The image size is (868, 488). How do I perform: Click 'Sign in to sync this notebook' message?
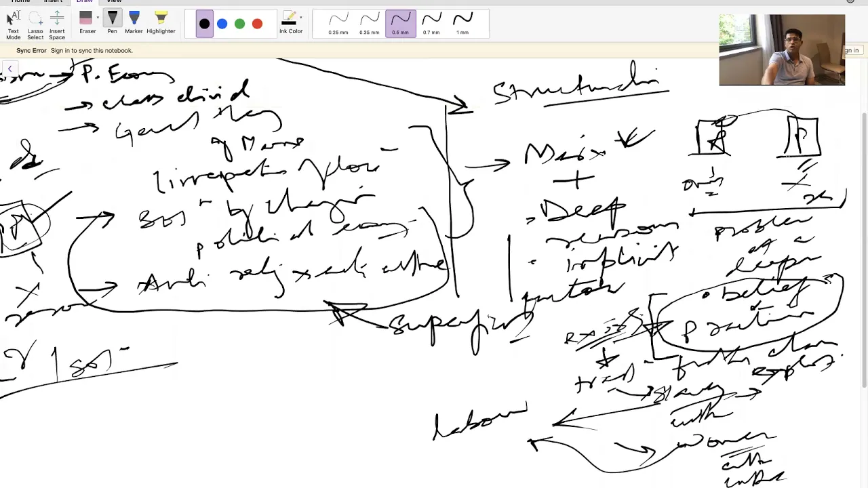coord(91,51)
